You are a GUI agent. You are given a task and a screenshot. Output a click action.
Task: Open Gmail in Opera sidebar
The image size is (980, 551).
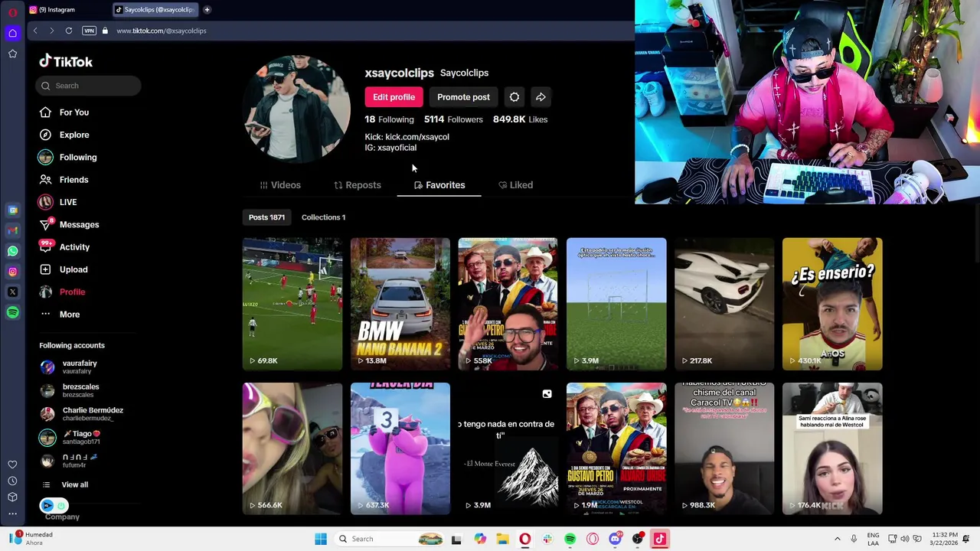coord(12,230)
